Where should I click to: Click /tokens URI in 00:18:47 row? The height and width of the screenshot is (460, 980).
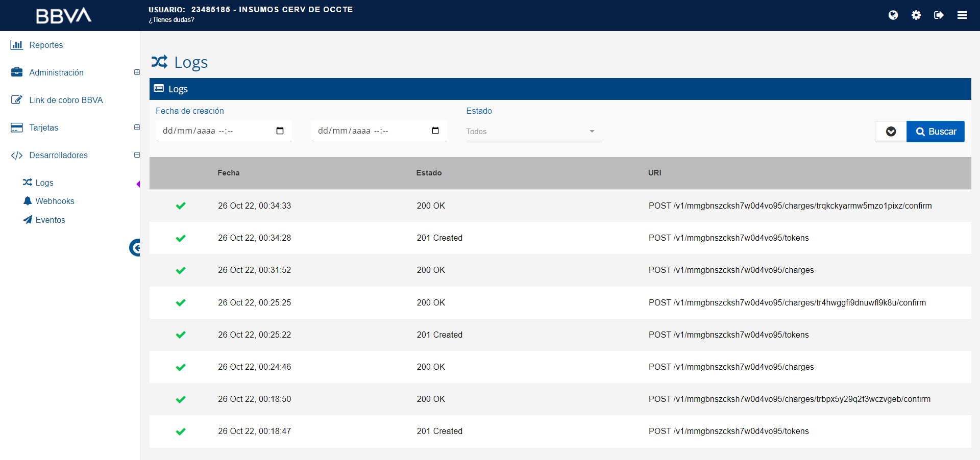click(x=729, y=431)
